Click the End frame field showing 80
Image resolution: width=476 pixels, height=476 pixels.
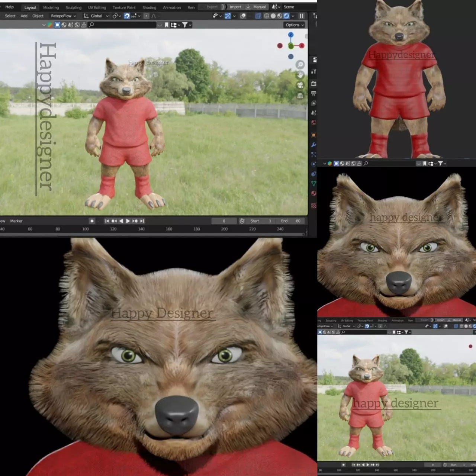pos(291,221)
